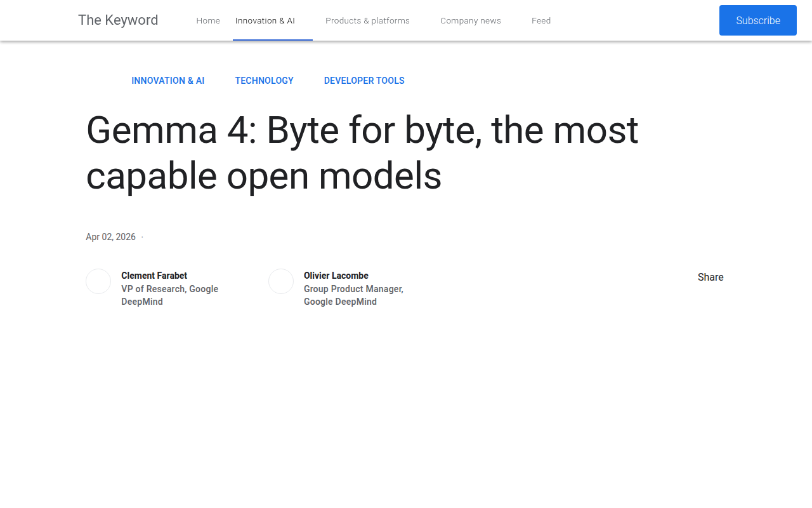Click VP of Research, Google DeepMind text
Viewport: 812px width, 508px height.
[x=170, y=295]
